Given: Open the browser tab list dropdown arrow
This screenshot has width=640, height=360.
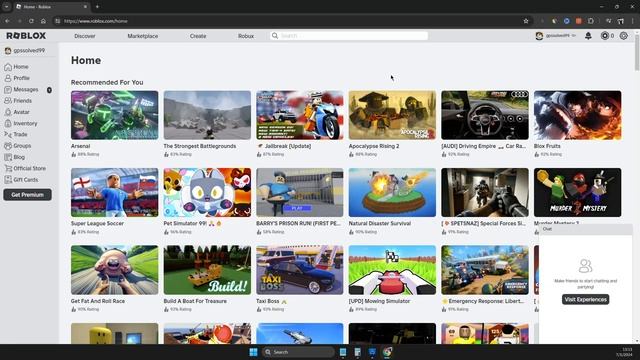Looking at the screenshot, I should (x=7, y=7).
